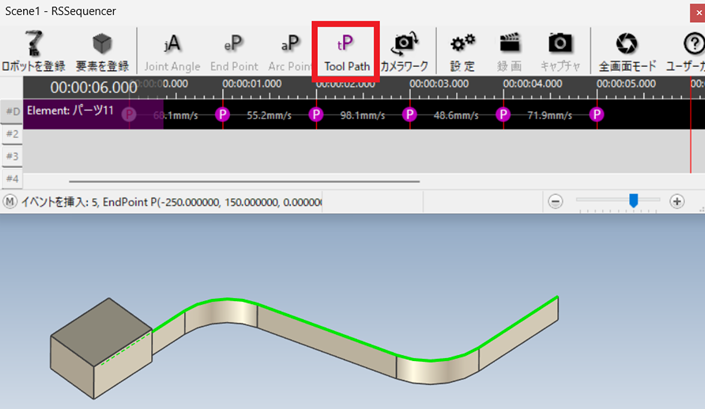Click the P marker at 00:00:01.000
This screenshot has width=705, height=409.
(223, 115)
